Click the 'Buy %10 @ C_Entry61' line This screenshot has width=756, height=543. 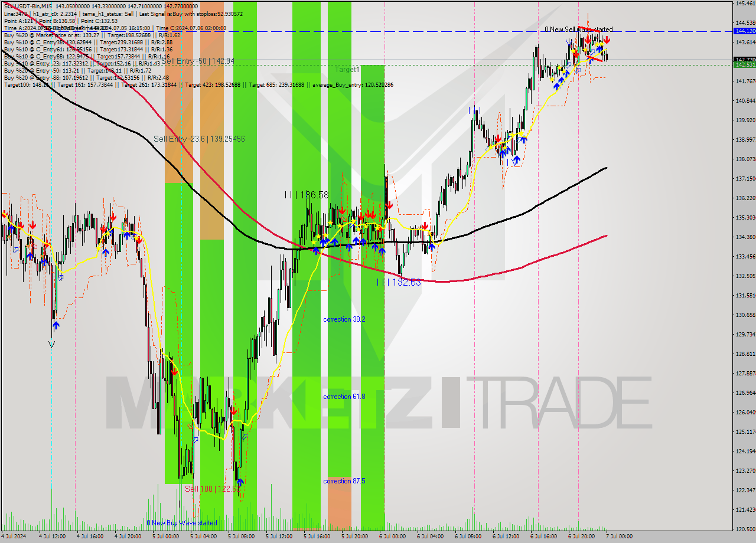tap(88, 49)
